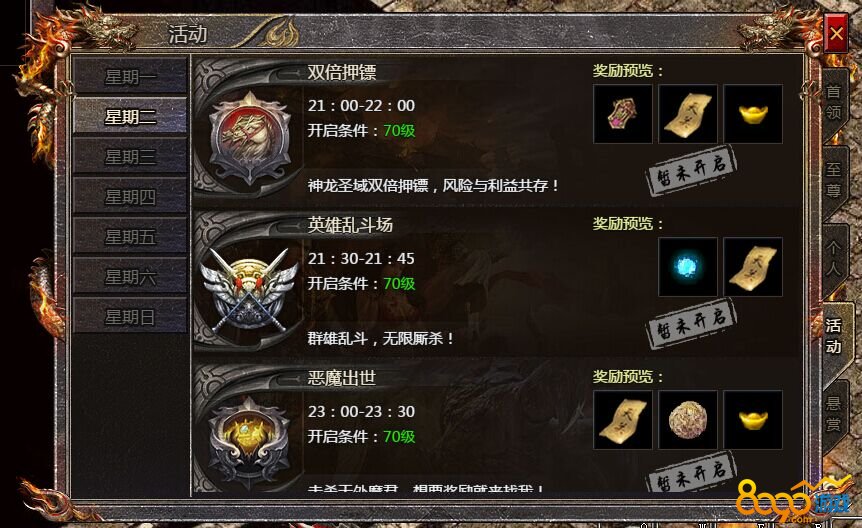Screen dimensions: 862x528
Task: Open the 悬赏 side tab
Action: tap(833, 414)
